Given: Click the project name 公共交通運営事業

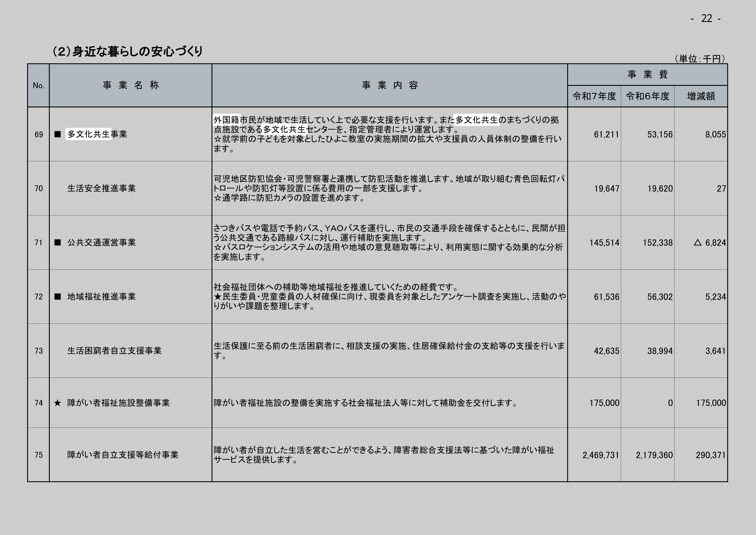Looking at the screenshot, I should 102,242.
